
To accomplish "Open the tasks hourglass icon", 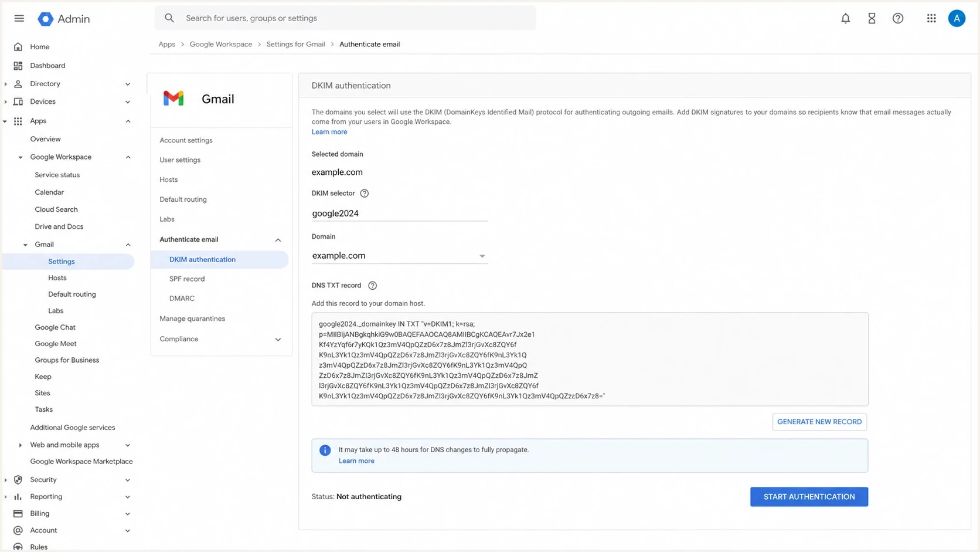I will [872, 18].
